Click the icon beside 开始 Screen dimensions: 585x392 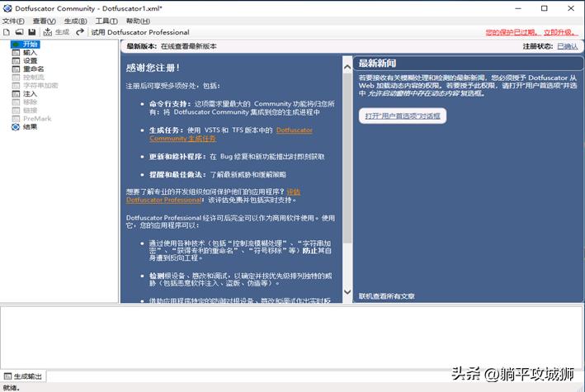(x=16, y=45)
